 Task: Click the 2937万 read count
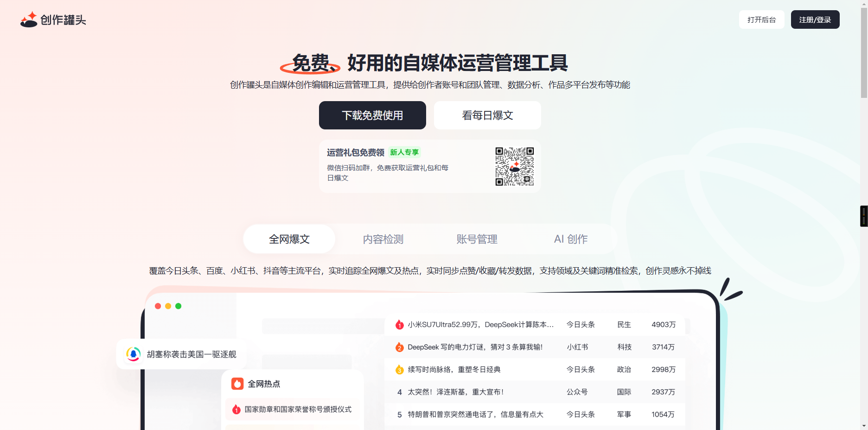click(664, 392)
